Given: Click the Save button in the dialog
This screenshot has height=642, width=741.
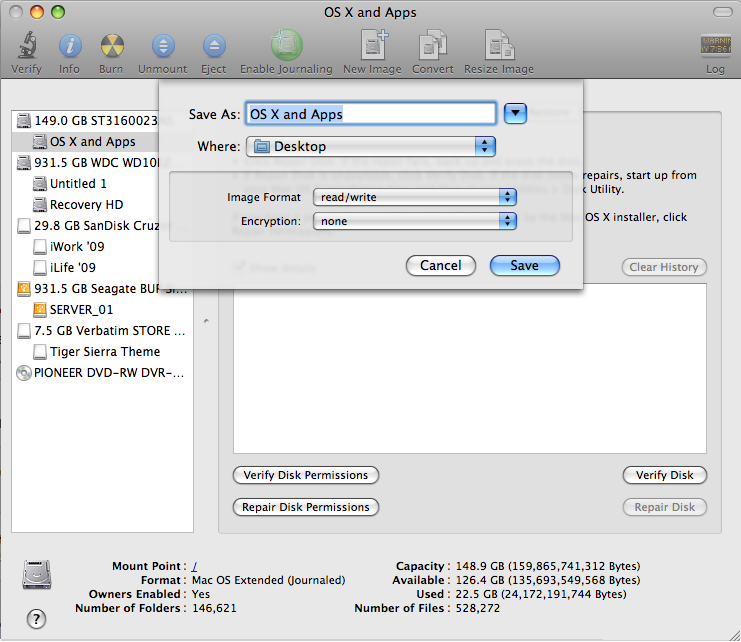Looking at the screenshot, I should (x=525, y=265).
